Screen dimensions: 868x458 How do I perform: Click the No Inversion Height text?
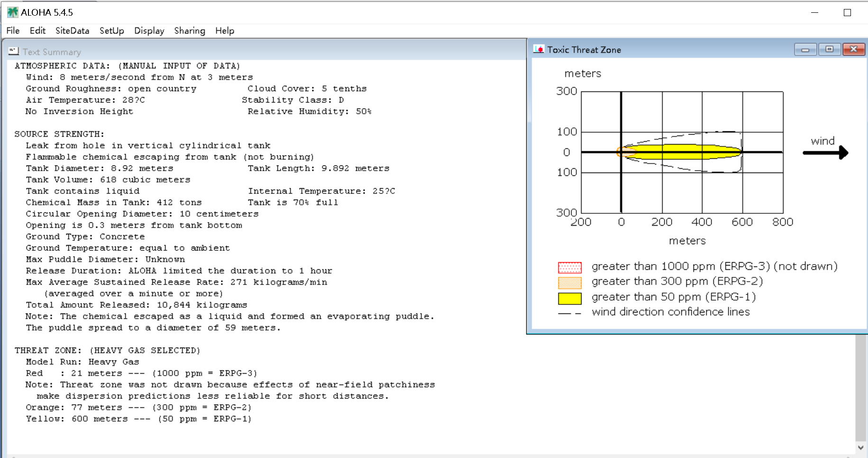[79, 111]
